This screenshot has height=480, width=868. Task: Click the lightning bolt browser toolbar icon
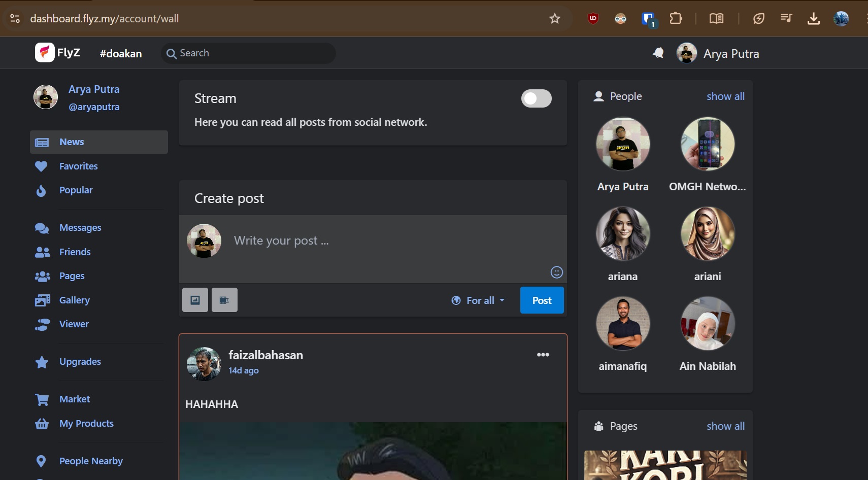(759, 19)
